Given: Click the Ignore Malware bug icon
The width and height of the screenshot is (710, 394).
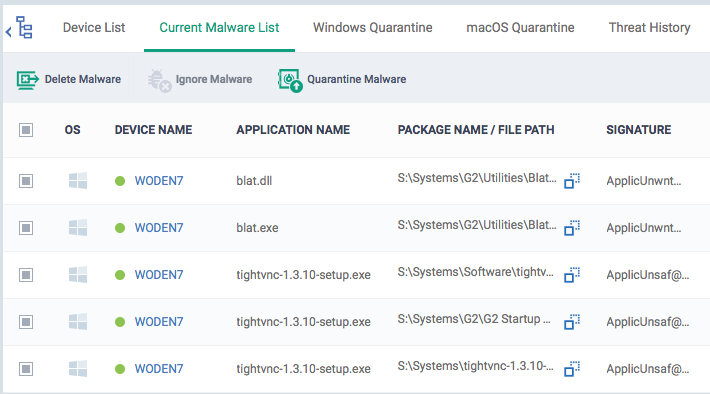Looking at the screenshot, I should point(159,81).
